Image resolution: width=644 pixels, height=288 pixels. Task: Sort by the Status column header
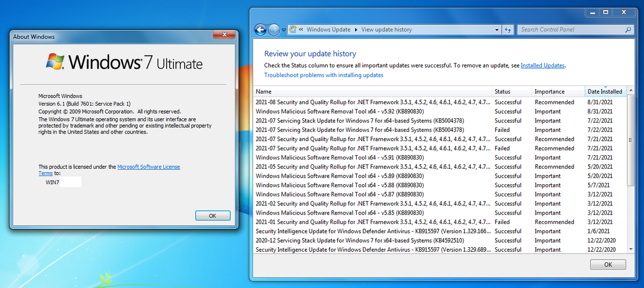pos(512,92)
